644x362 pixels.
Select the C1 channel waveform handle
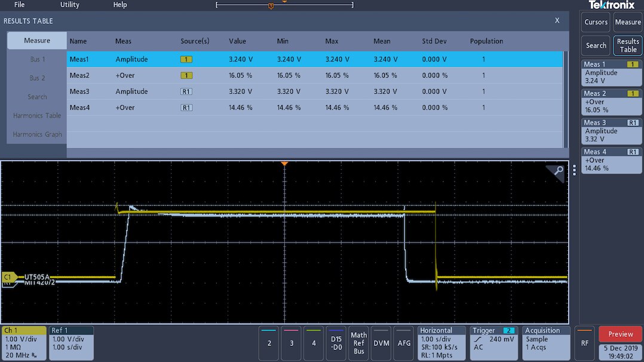tap(10, 277)
